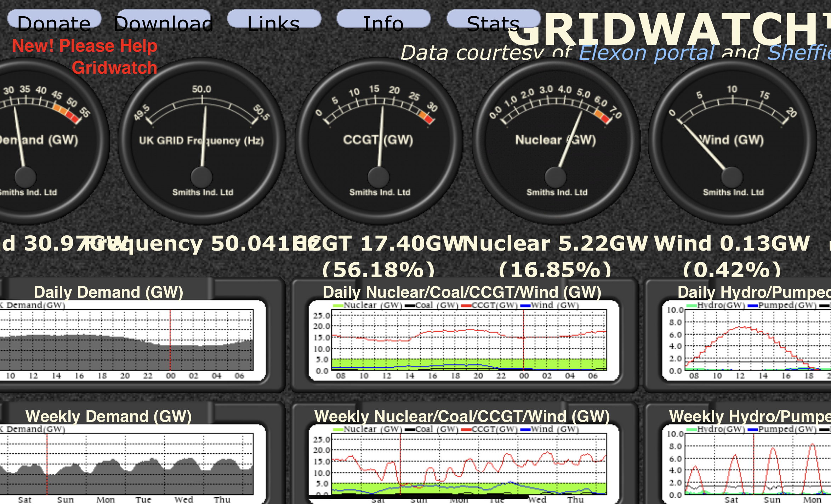Click 'Smiths Ind. Ltd' on the Nuclear gauge
The width and height of the screenshot is (831, 504).
tap(557, 192)
